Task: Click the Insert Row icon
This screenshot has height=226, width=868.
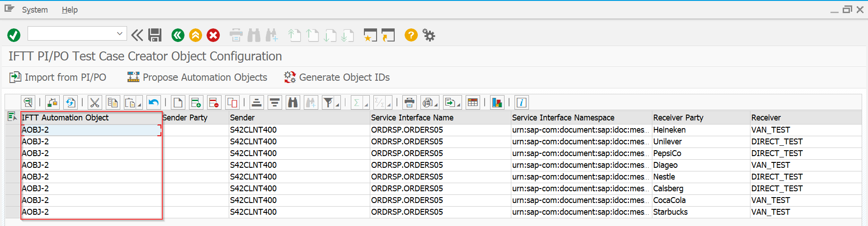Action: click(x=196, y=103)
